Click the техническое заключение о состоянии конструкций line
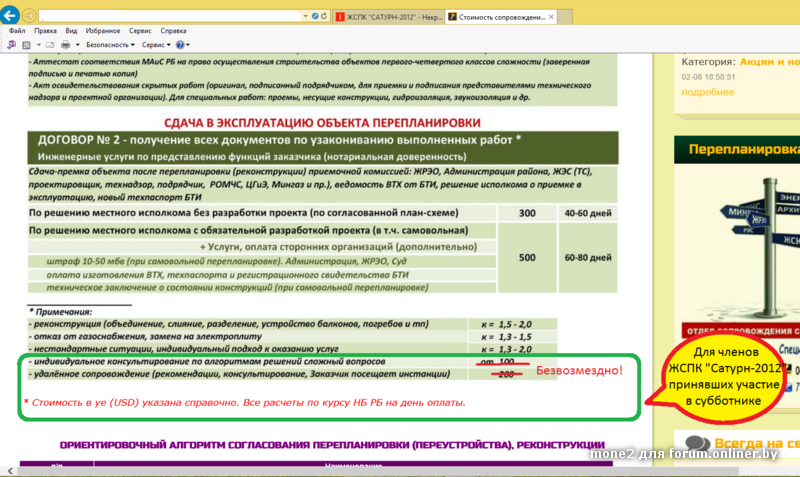 click(x=237, y=287)
